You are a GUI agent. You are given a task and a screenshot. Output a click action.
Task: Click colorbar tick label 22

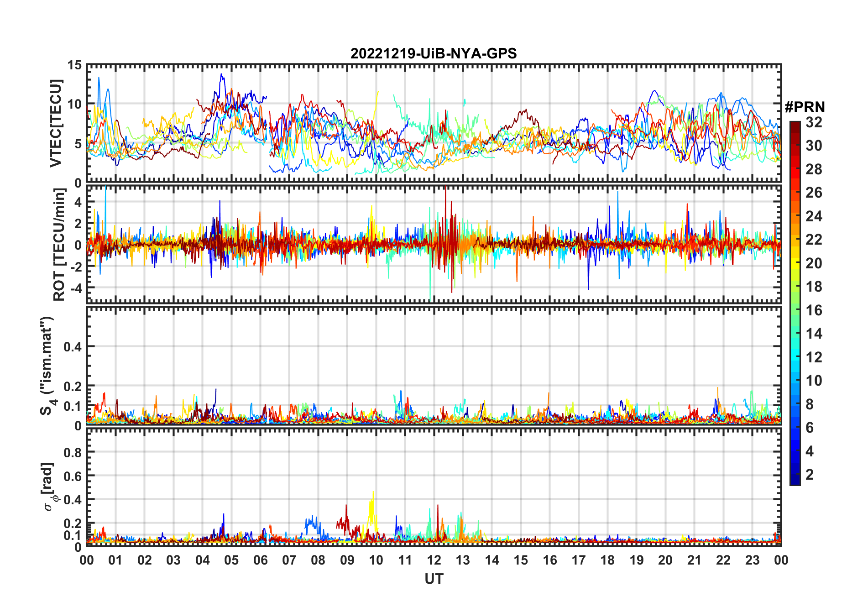click(x=814, y=239)
